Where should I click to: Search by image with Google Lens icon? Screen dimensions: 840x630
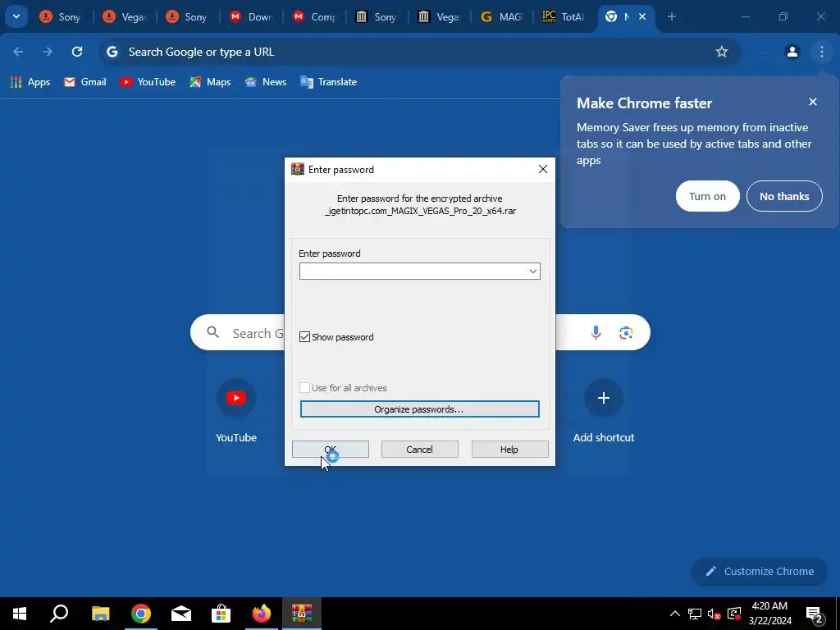pyautogui.click(x=626, y=333)
